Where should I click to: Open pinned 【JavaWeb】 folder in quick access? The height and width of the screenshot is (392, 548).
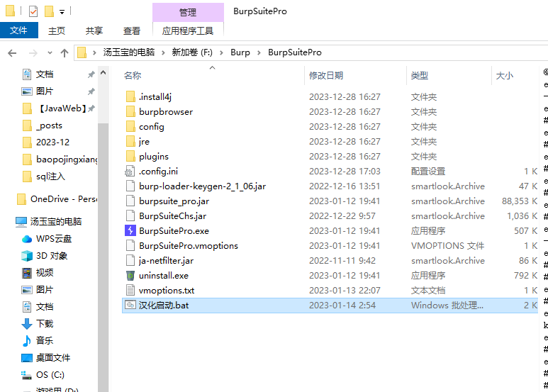(x=54, y=108)
